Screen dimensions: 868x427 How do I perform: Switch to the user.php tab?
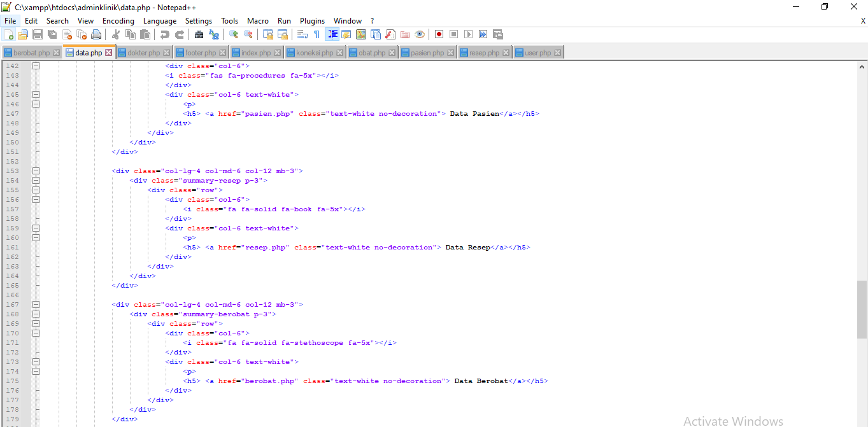point(538,53)
